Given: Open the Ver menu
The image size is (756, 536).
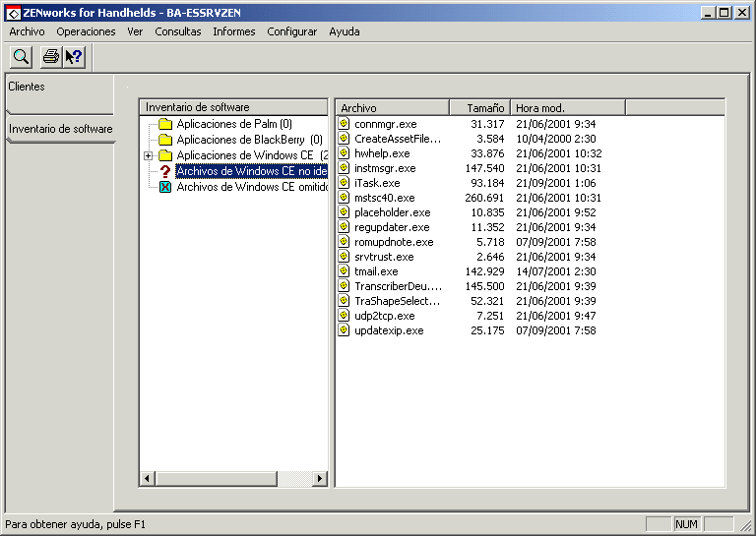Looking at the screenshot, I should coord(135,31).
